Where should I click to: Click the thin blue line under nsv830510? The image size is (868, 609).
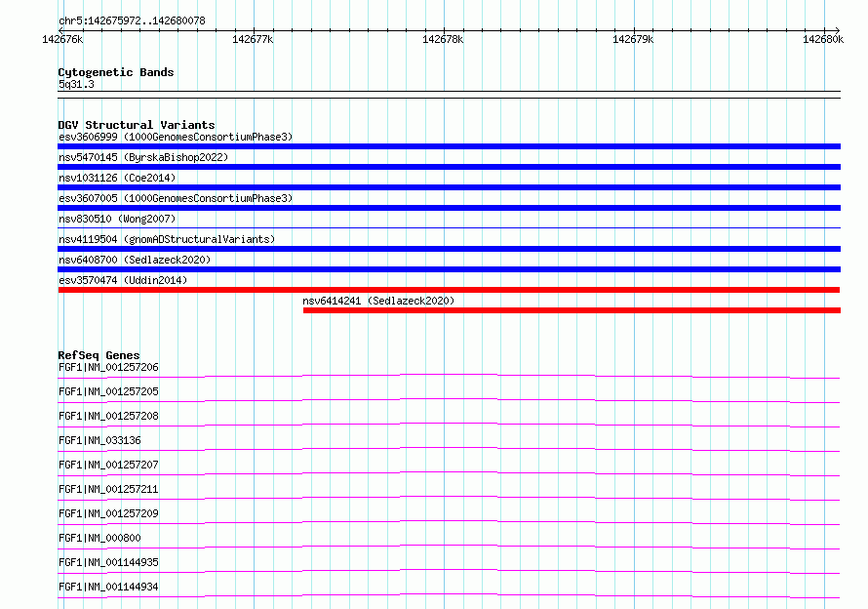(449, 227)
